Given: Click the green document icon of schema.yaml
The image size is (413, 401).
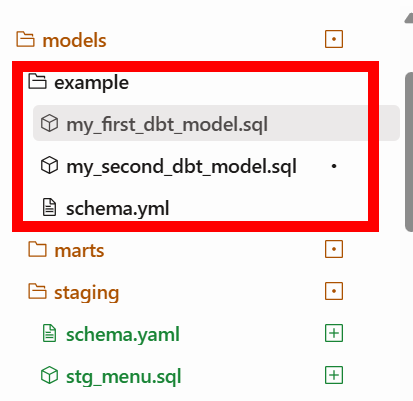Looking at the screenshot, I should (x=49, y=333).
